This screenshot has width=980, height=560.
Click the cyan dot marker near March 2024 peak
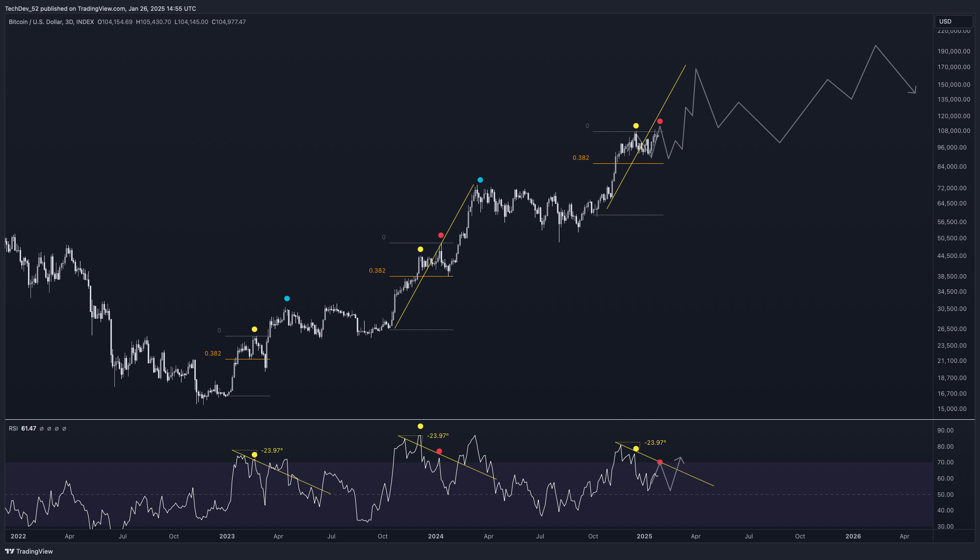click(x=480, y=180)
